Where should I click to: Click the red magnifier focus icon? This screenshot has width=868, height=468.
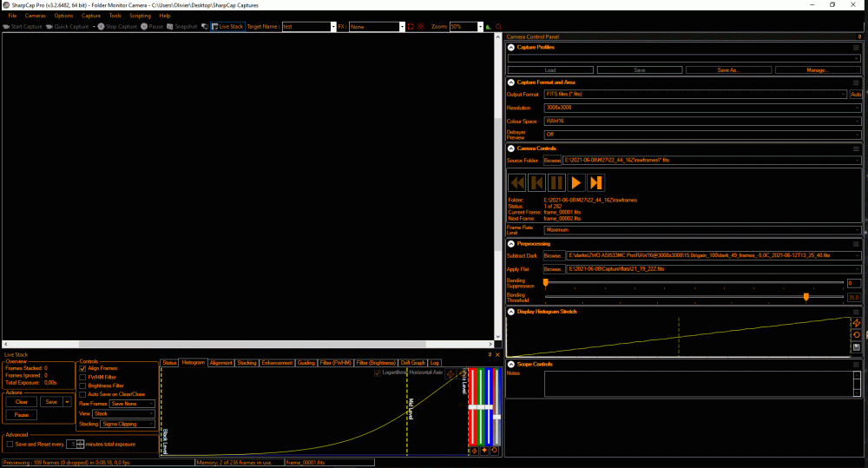[x=498, y=27]
